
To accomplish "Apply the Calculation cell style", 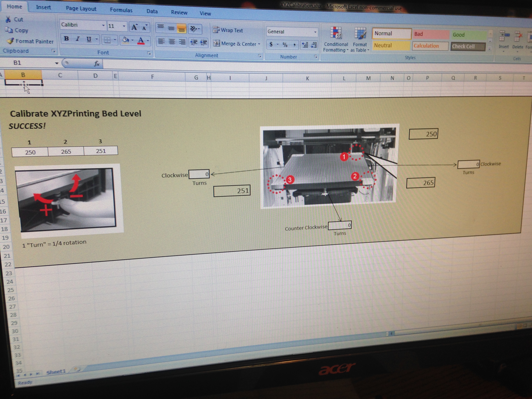I will (430, 46).
